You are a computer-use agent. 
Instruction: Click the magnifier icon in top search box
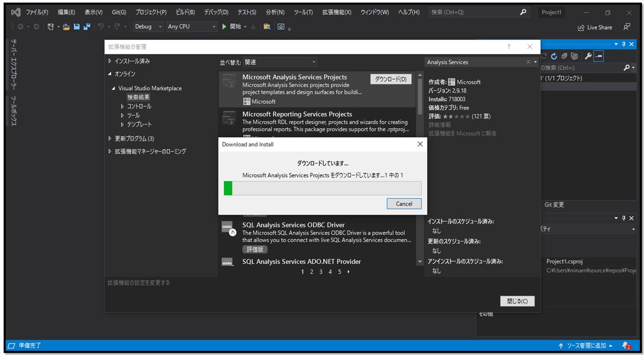pyautogui.click(x=523, y=12)
